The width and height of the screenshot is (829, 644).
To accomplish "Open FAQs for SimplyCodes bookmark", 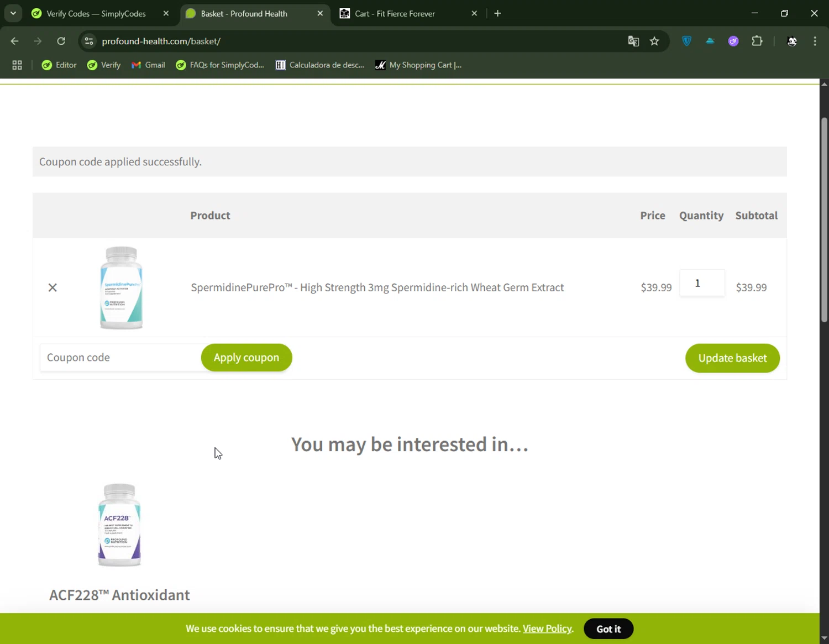I will pos(220,65).
